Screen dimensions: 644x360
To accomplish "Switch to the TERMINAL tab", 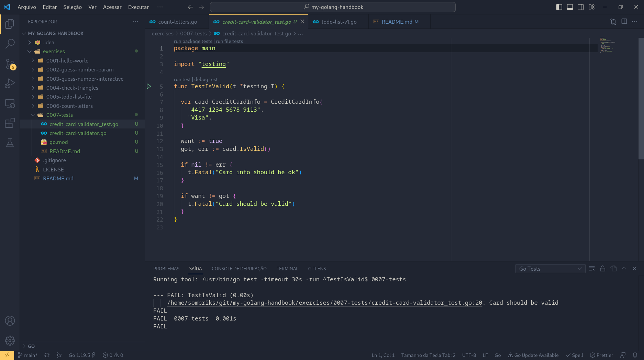I will (x=287, y=269).
